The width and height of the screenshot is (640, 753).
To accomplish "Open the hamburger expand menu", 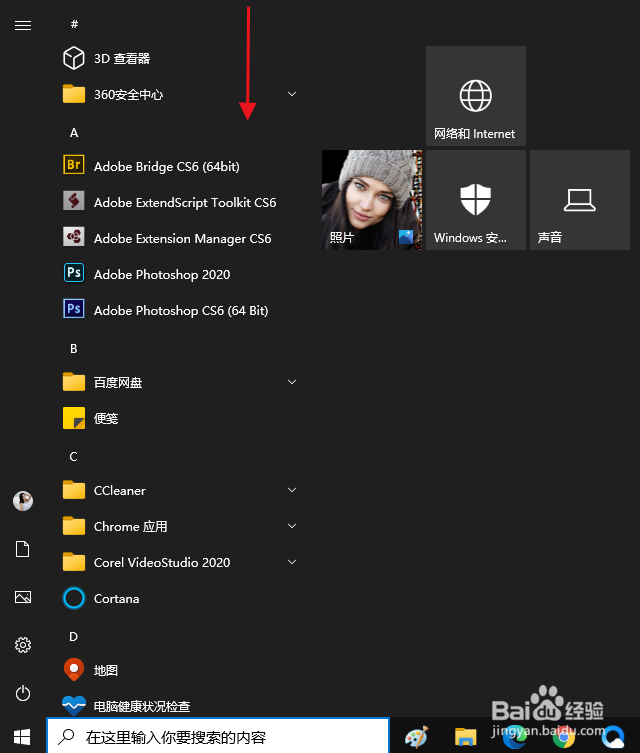I will pyautogui.click(x=23, y=25).
